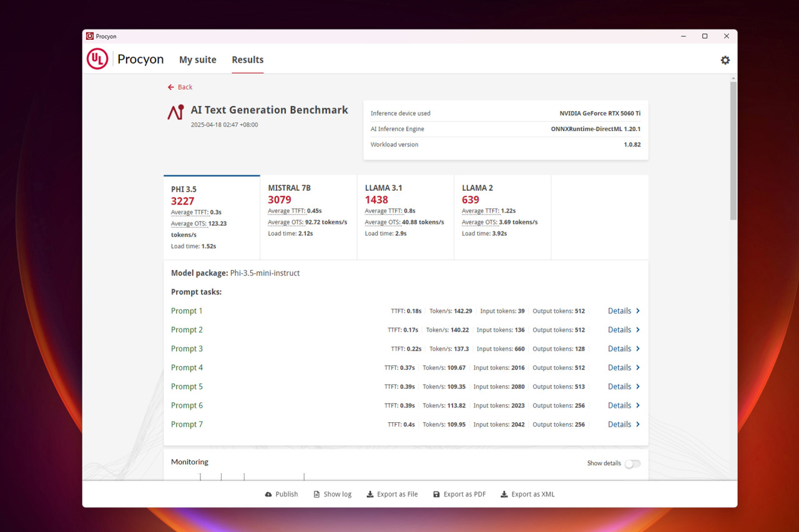
Task: Click Prompt 3 Output tokens 128 value
Action: coord(579,349)
